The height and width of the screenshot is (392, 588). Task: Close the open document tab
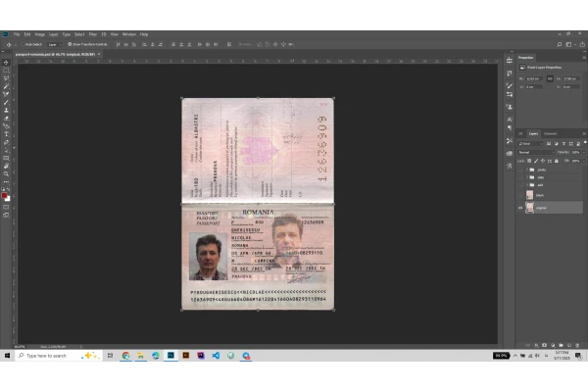pyautogui.click(x=99, y=54)
